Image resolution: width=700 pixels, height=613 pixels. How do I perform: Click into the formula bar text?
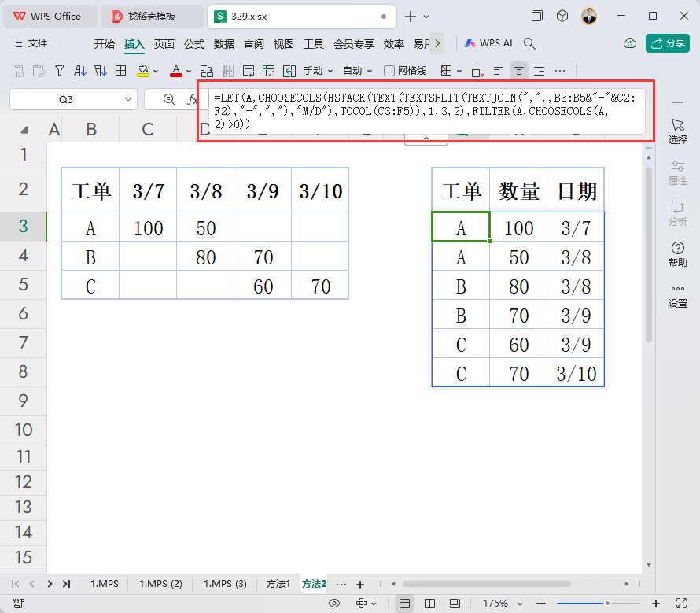(426, 110)
